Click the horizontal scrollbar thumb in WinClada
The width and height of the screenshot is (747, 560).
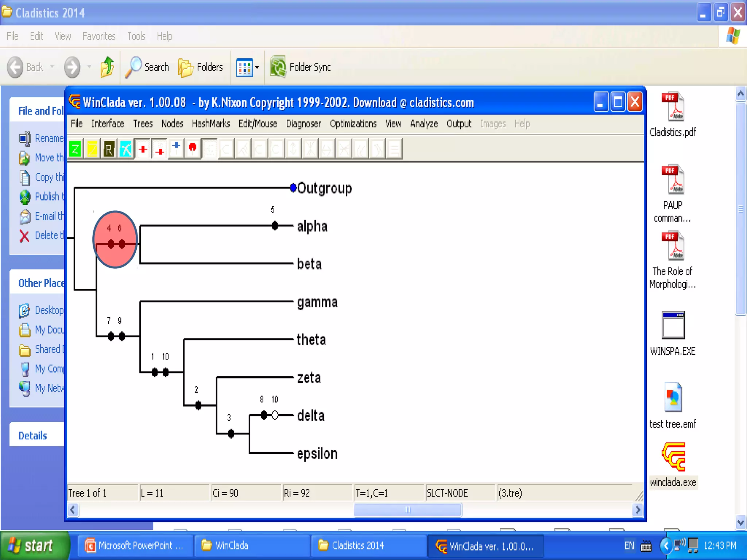point(407,510)
